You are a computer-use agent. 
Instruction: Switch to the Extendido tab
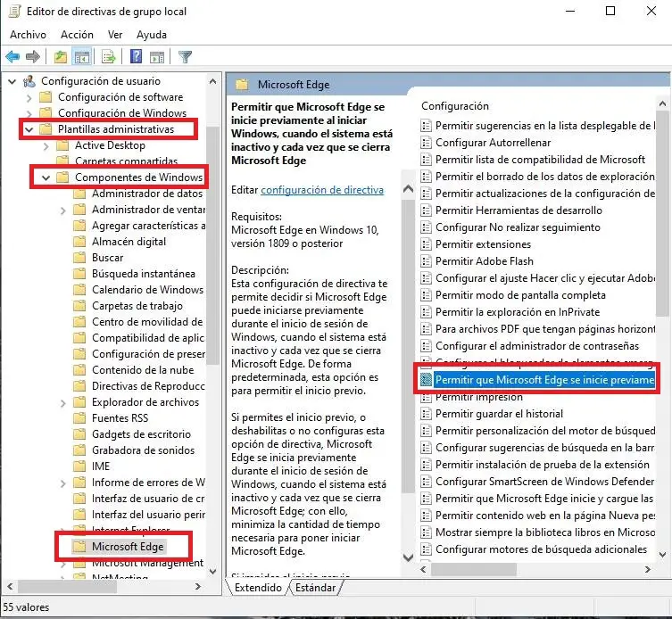(258, 587)
